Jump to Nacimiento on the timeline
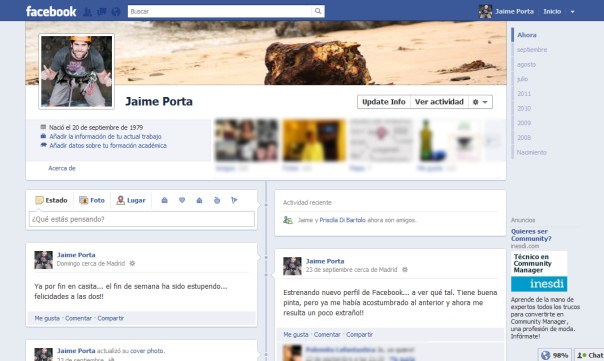The width and height of the screenshot is (604, 361). 532,152
